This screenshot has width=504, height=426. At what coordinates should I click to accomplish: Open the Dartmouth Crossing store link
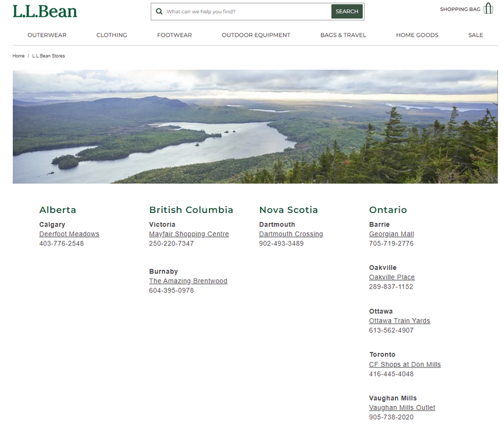pos(291,234)
